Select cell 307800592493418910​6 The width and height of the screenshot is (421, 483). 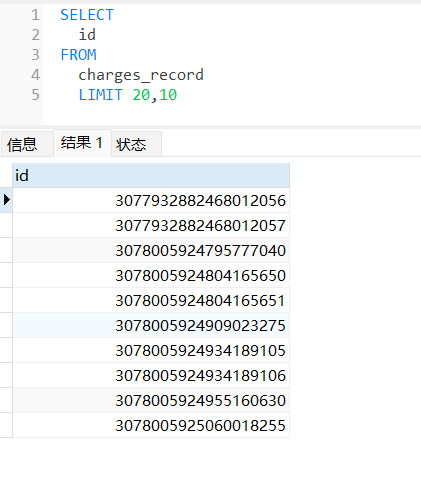(x=151, y=375)
